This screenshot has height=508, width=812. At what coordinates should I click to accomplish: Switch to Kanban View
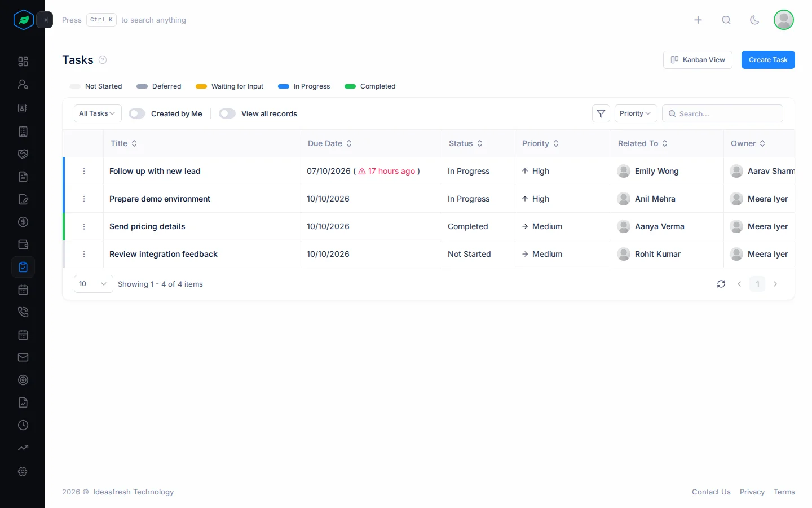(x=698, y=60)
